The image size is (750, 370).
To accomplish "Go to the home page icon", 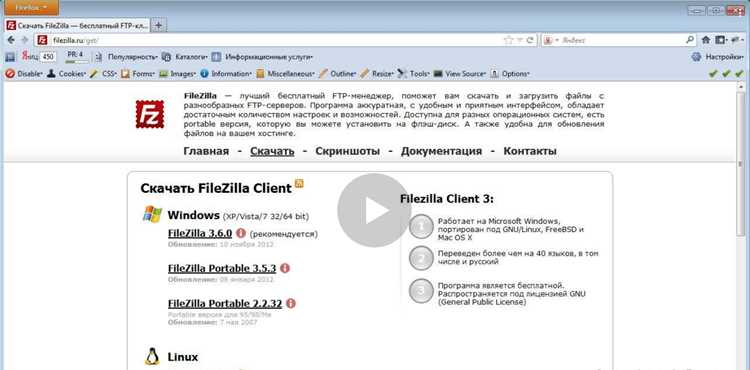I will point(706,40).
